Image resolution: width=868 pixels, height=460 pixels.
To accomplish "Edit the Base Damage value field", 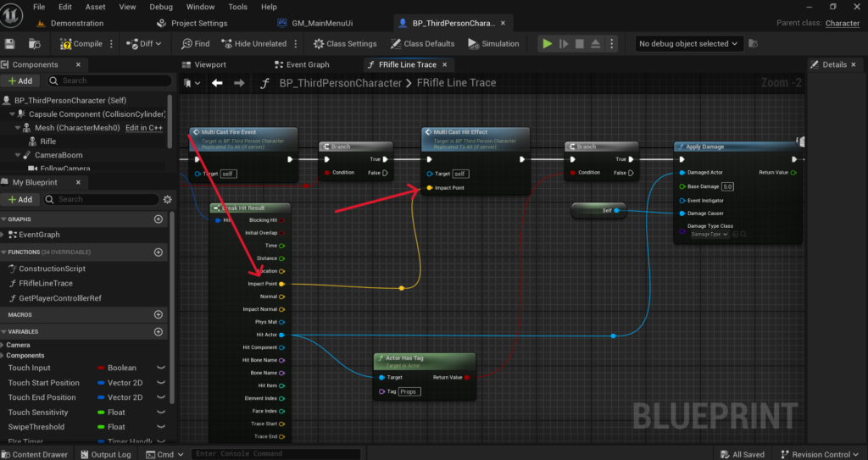I will coord(727,186).
